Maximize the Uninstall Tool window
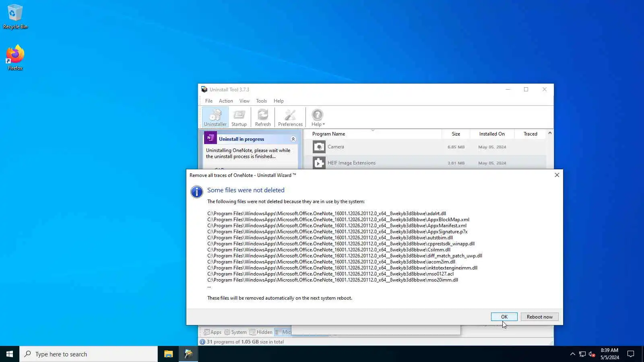 526,89
